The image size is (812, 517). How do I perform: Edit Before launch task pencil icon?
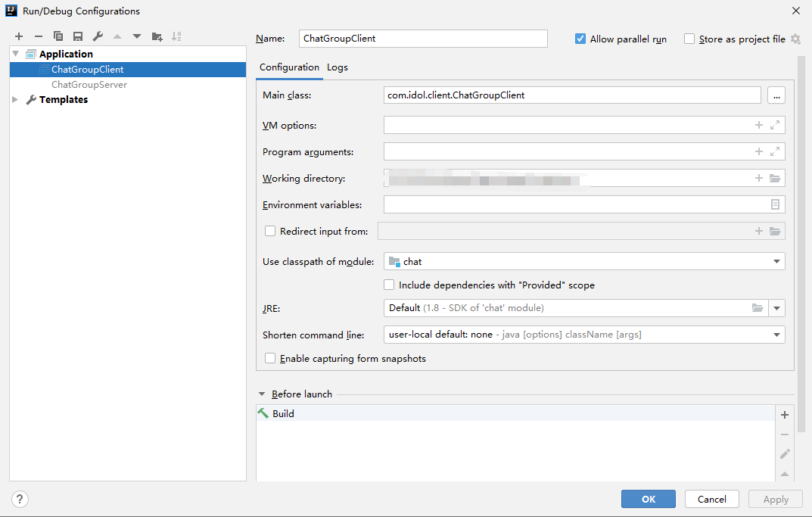point(785,454)
